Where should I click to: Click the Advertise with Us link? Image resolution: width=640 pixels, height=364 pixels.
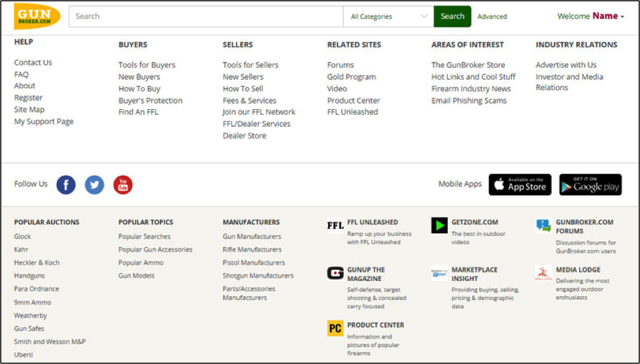tap(566, 65)
